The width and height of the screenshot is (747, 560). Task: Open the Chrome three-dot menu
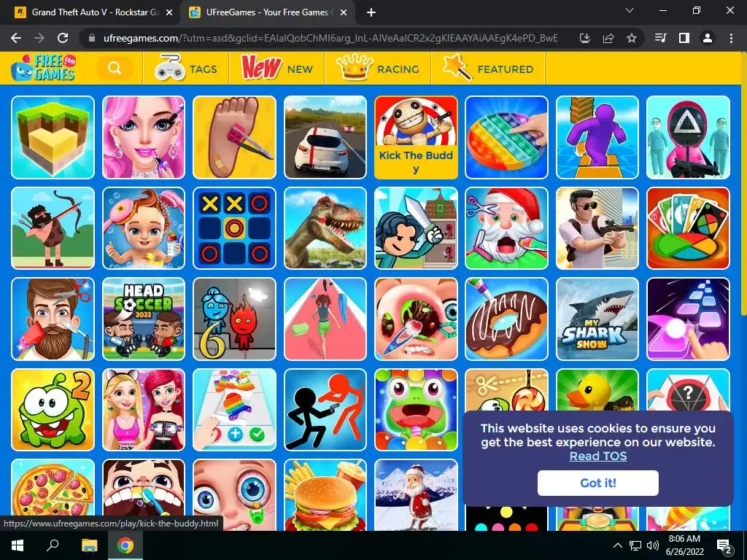(731, 38)
